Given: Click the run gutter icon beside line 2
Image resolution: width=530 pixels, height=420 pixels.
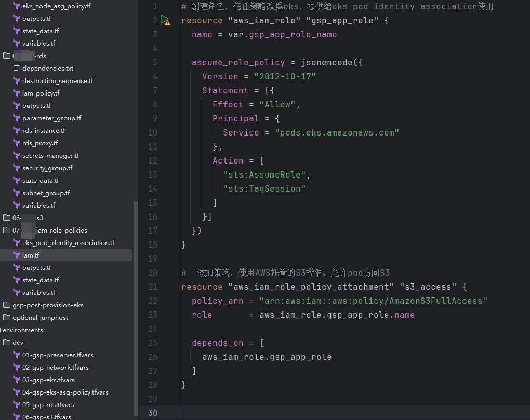Looking at the screenshot, I should tap(165, 20).
